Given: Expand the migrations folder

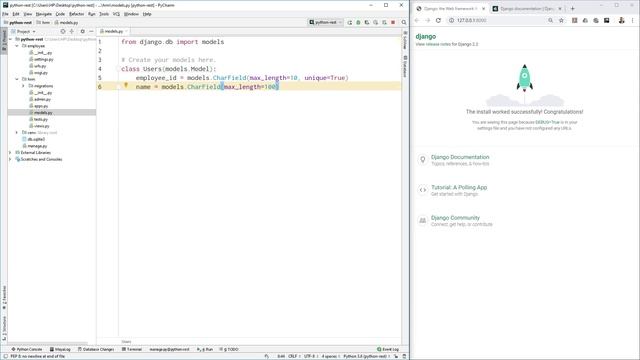Looking at the screenshot, I should pos(23,86).
